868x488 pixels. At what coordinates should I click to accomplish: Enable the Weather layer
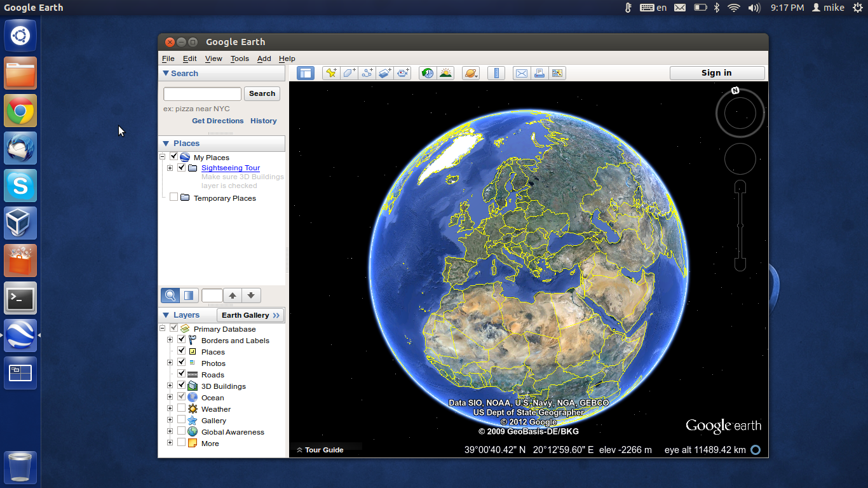182,408
